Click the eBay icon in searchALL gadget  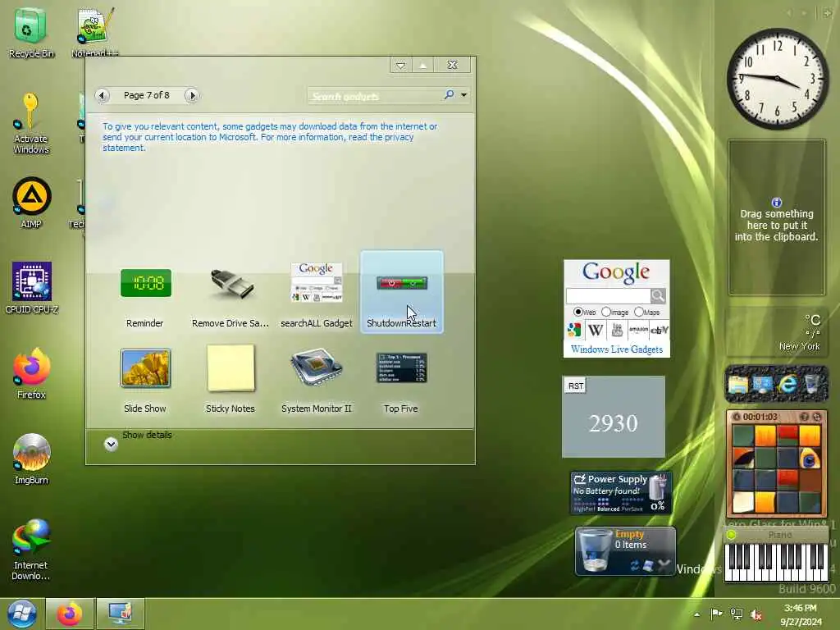[659, 330]
